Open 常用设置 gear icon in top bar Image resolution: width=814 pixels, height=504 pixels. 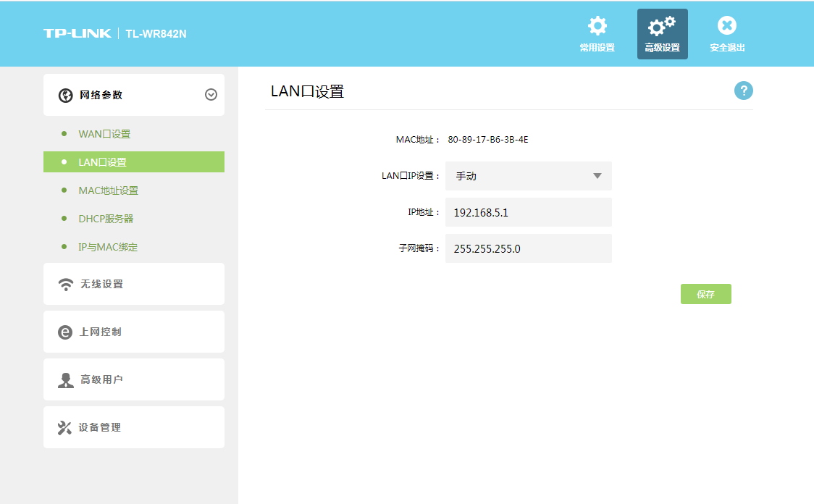(x=597, y=26)
